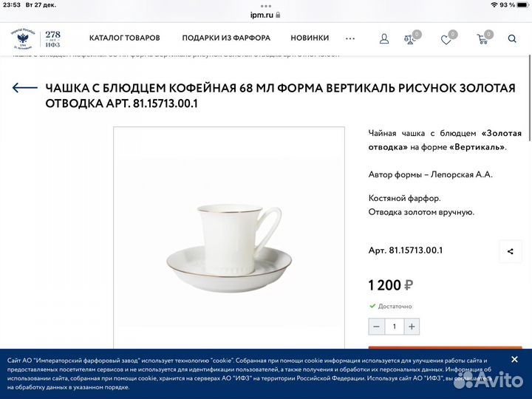532x399 pixels.
Task: Increase quantity with plus button
Action: [412, 327]
